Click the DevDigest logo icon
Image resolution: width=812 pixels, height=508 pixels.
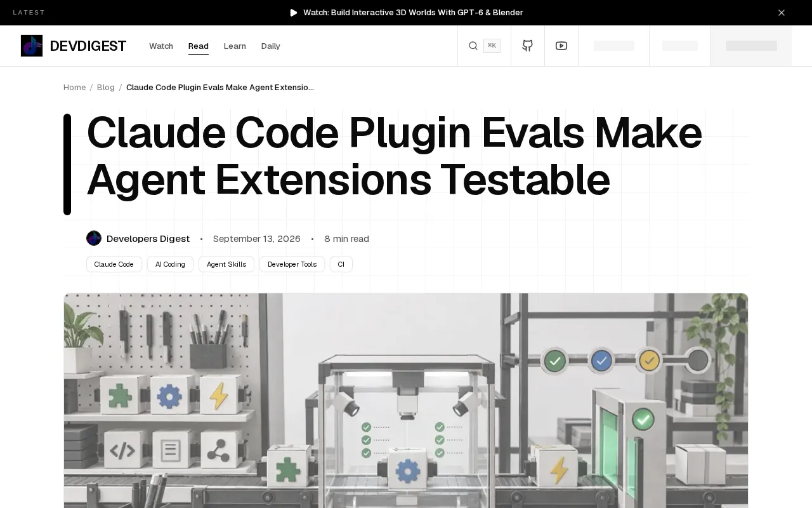tap(32, 46)
